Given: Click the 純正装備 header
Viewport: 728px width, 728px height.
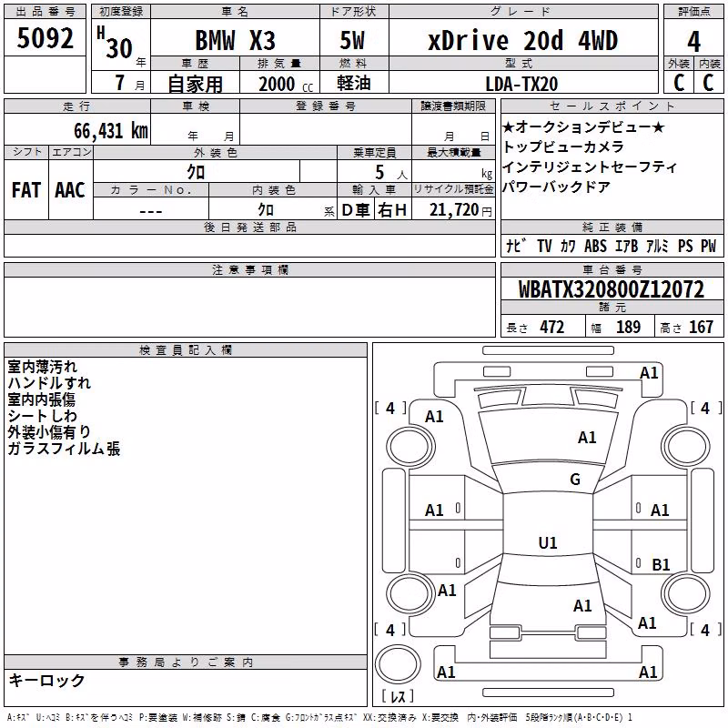Looking at the screenshot, I should click(x=612, y=227).
